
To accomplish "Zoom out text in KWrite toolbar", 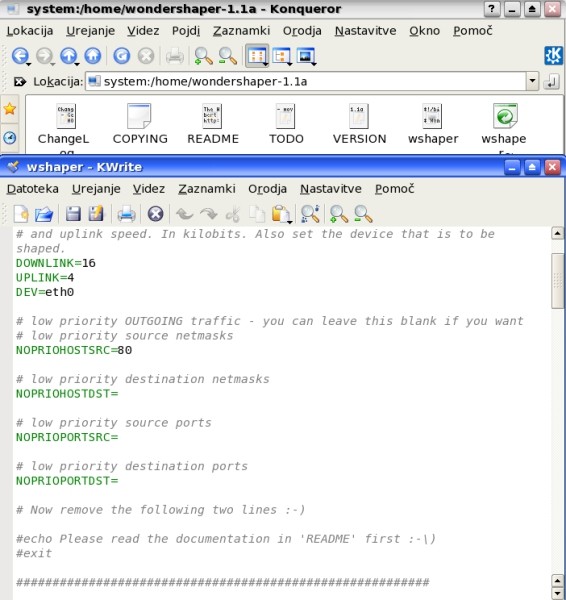I will coord(363,214).
